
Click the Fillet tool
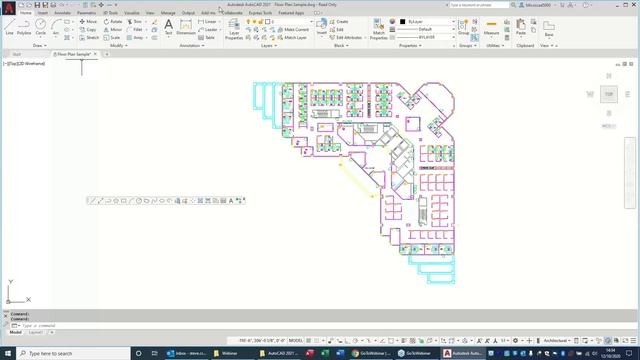tap(135, 29)
